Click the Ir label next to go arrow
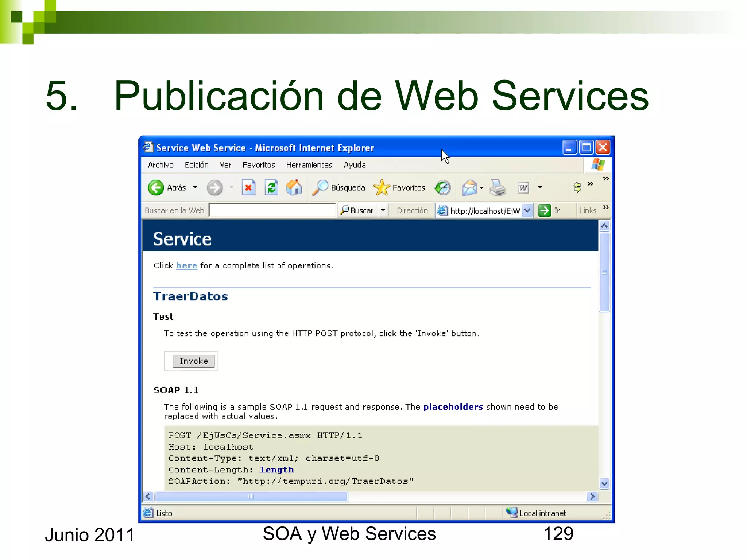747x560 pixels. coord(557,210)
